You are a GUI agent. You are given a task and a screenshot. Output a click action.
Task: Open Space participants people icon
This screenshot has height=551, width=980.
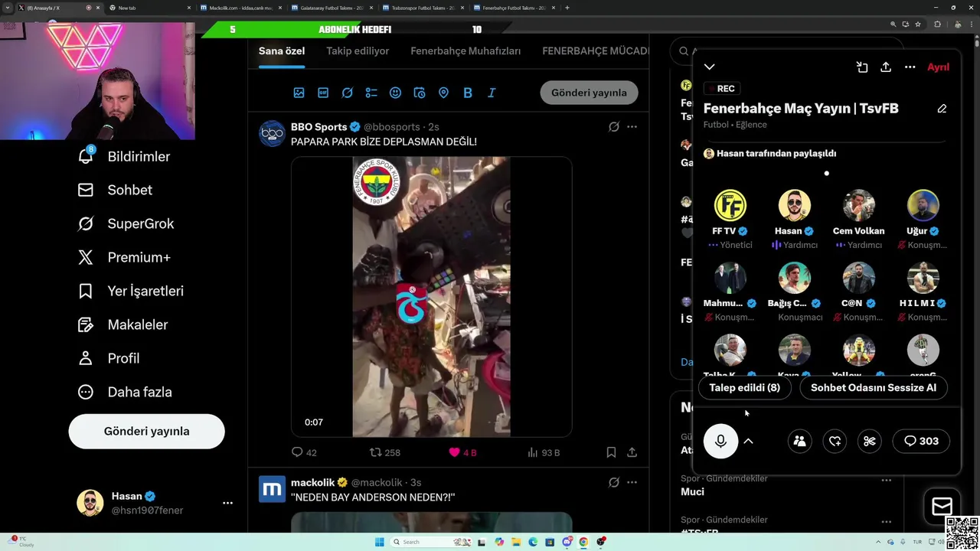click(x=799, y=441)
